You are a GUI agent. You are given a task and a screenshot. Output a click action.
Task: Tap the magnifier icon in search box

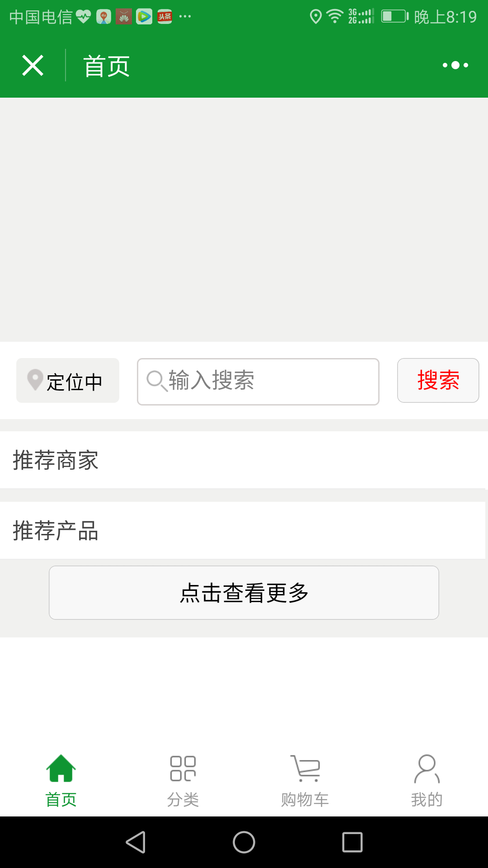157,381
